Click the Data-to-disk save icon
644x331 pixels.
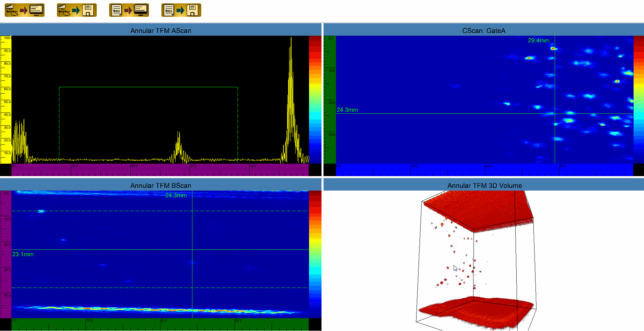tap(181, 10)
